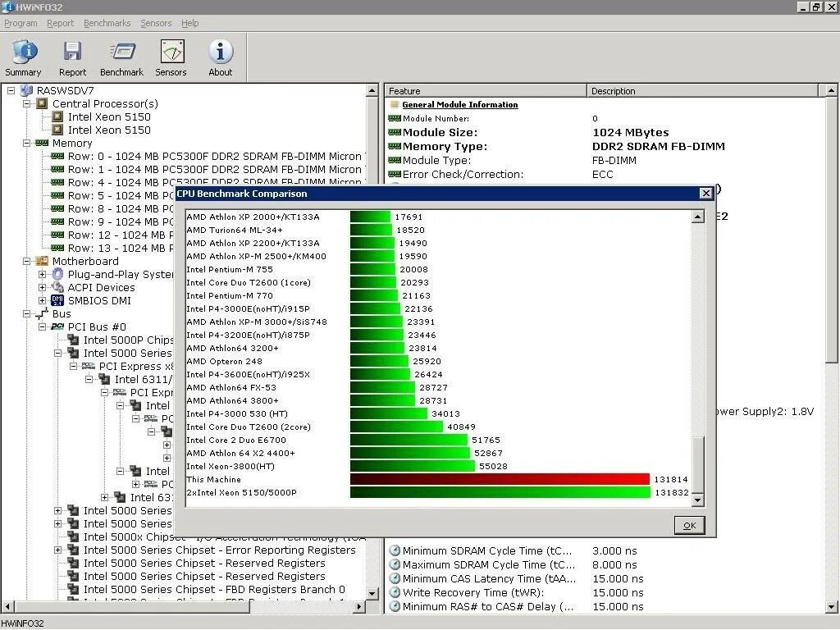Open the Benchmarks menu
This screenshot has width=840, height=630.
(x=107, y=23)
